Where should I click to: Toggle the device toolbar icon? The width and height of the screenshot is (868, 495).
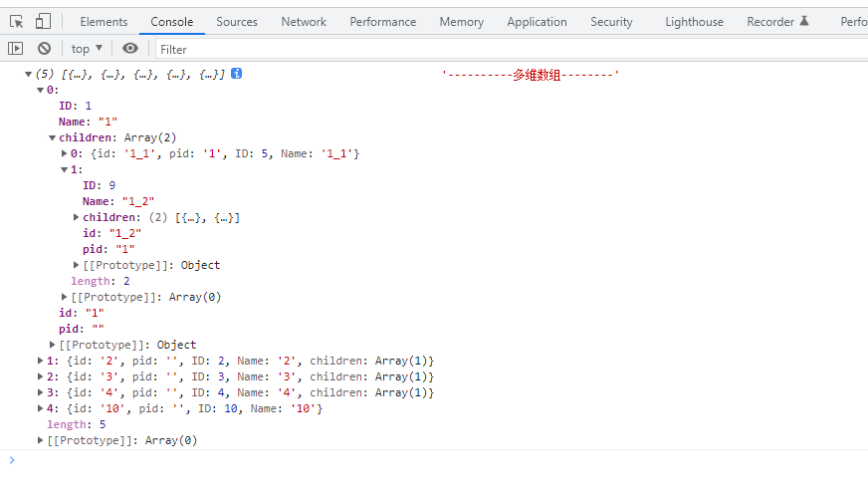(x=43, y=21)
